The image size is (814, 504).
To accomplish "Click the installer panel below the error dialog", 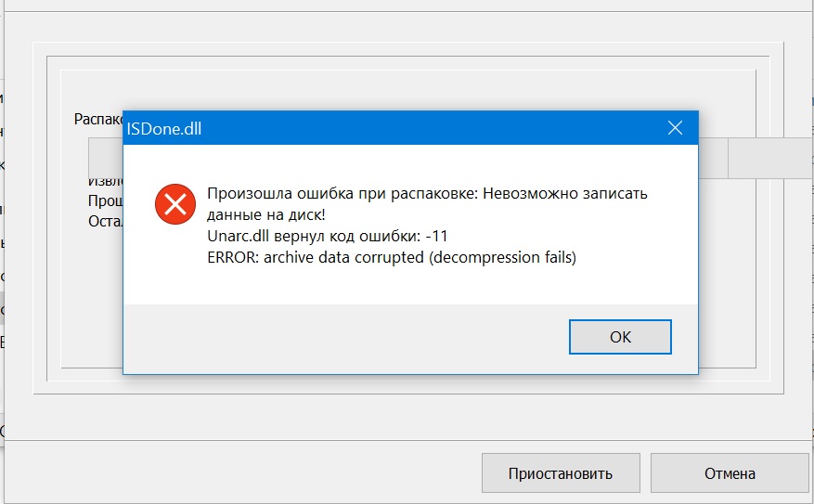I will (x=408, y=383).
